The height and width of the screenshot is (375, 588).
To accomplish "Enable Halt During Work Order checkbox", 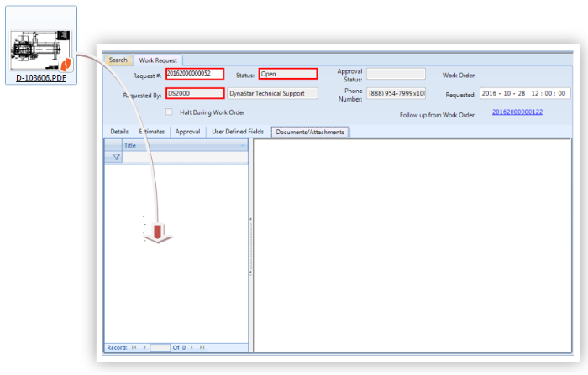I will click(169, 112).
